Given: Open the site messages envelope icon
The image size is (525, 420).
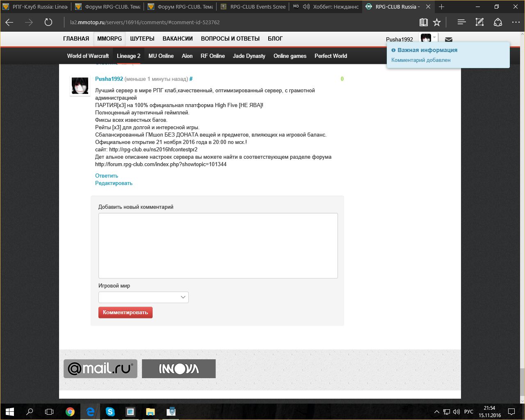Looking at the screenshot, I should (449, 40).
